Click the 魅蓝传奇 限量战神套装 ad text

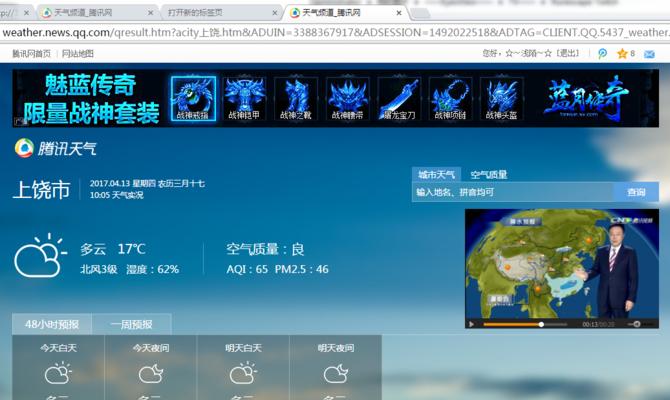coord(91,99)
